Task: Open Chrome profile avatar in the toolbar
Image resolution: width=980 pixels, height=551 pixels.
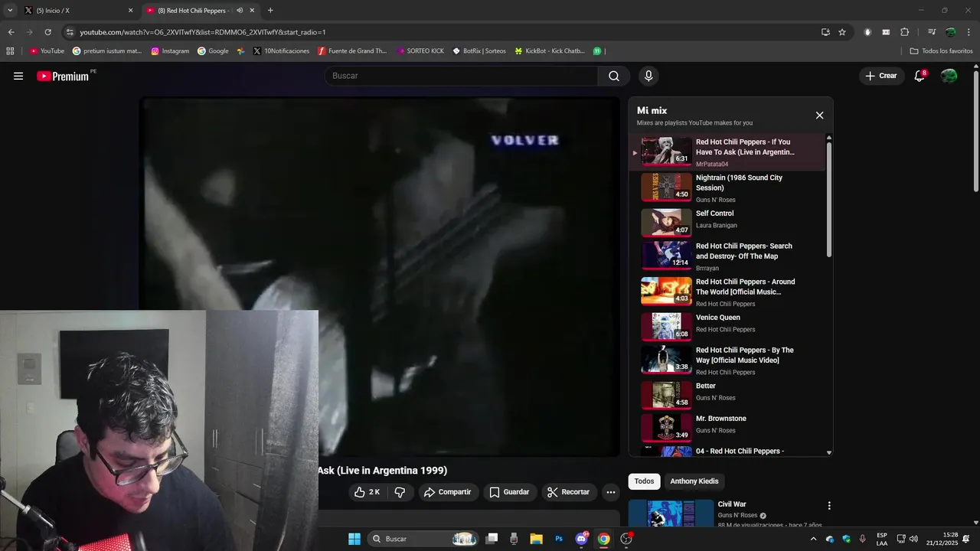Action: (950, 32)
